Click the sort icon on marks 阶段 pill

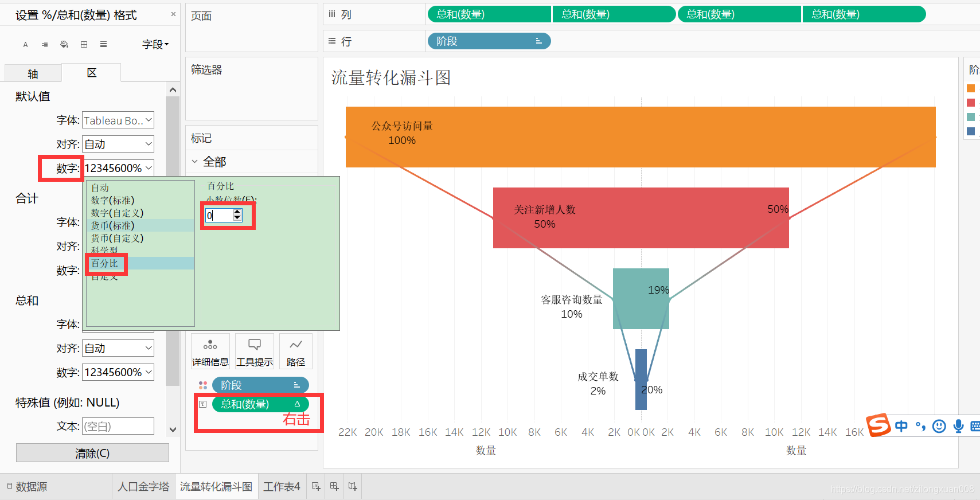point(296,385)
